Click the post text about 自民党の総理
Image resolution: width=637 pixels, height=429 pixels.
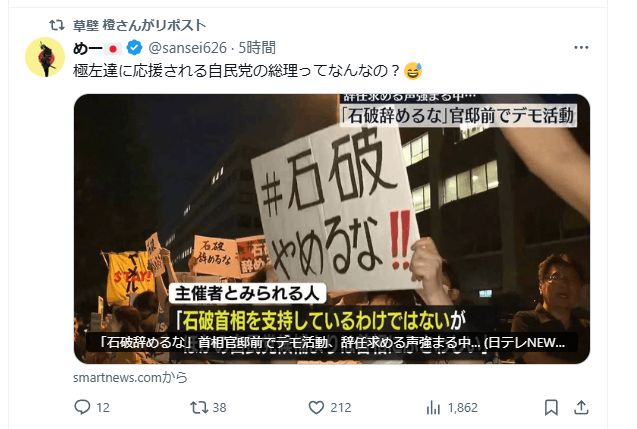pyautogui.click(x=237, y=71)
